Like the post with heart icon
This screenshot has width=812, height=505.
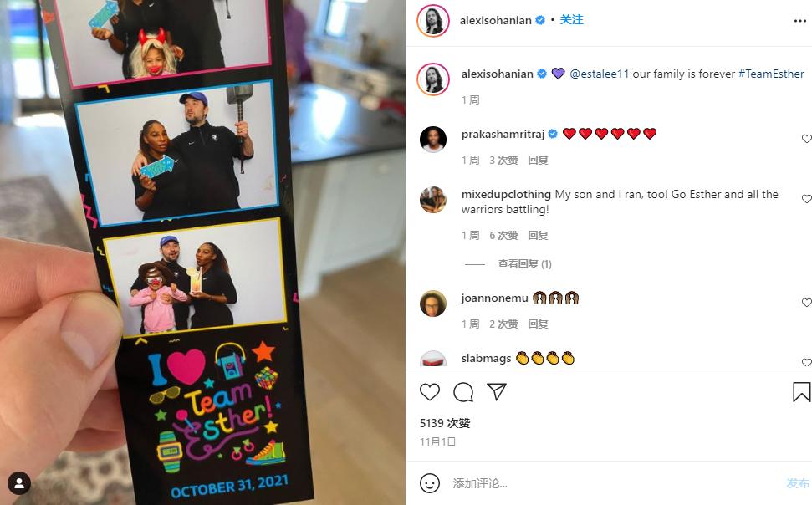(x=429, y=392)
